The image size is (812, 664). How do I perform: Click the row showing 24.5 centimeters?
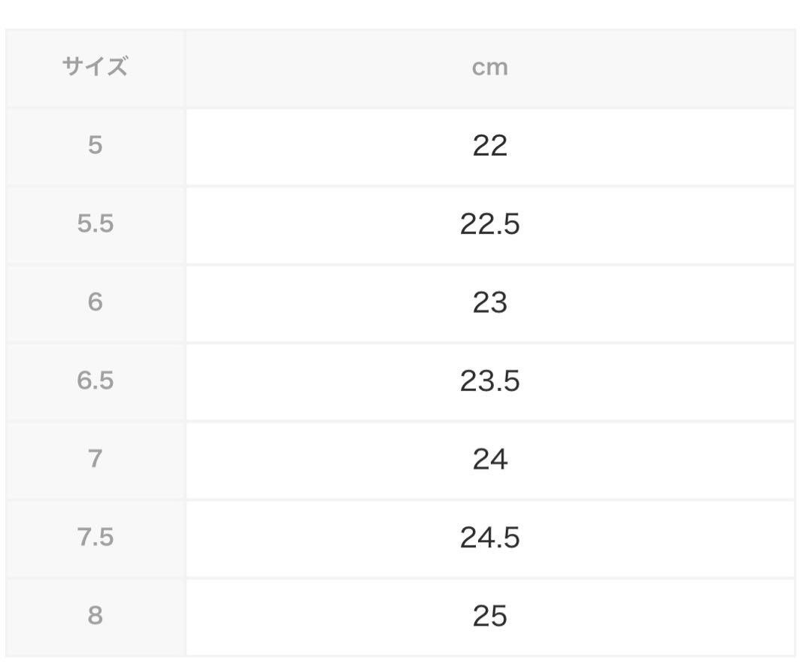pos(400,538)
